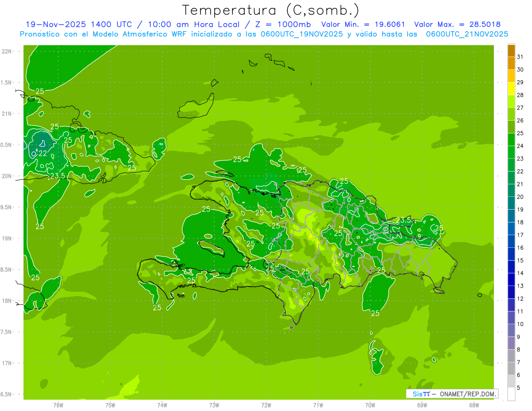
Task: Click the '22' contour label over eastern Cuba
Action: 43,153
